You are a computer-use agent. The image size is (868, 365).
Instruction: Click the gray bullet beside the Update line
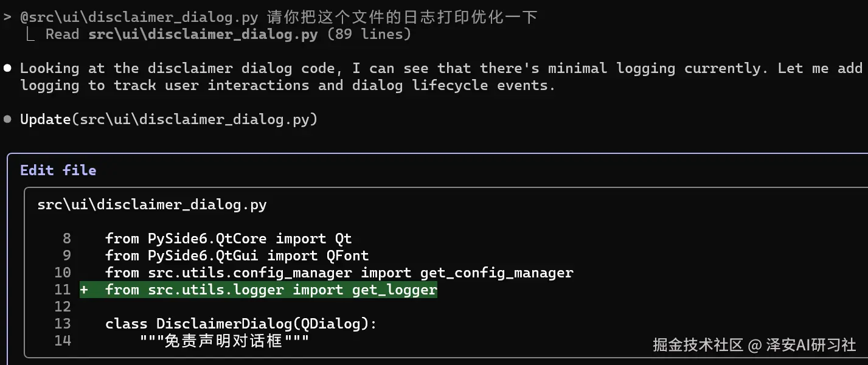click(x=7, y=119)
